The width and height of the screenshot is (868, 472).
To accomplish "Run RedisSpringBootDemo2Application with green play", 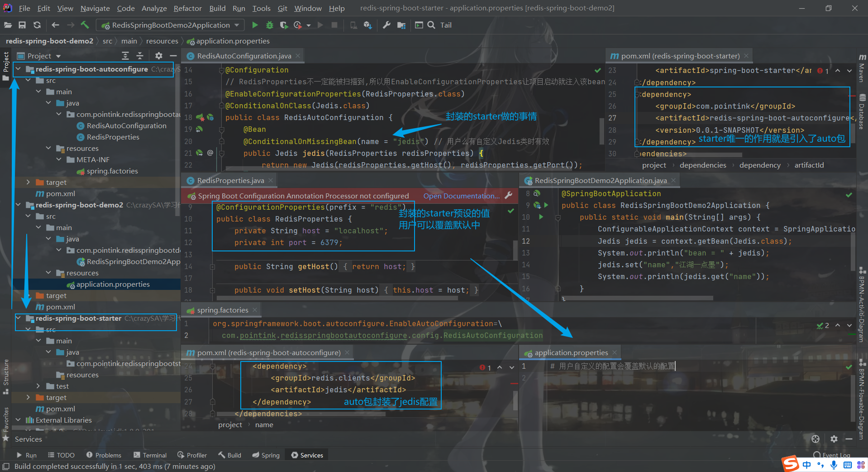I will click(255, 25).
